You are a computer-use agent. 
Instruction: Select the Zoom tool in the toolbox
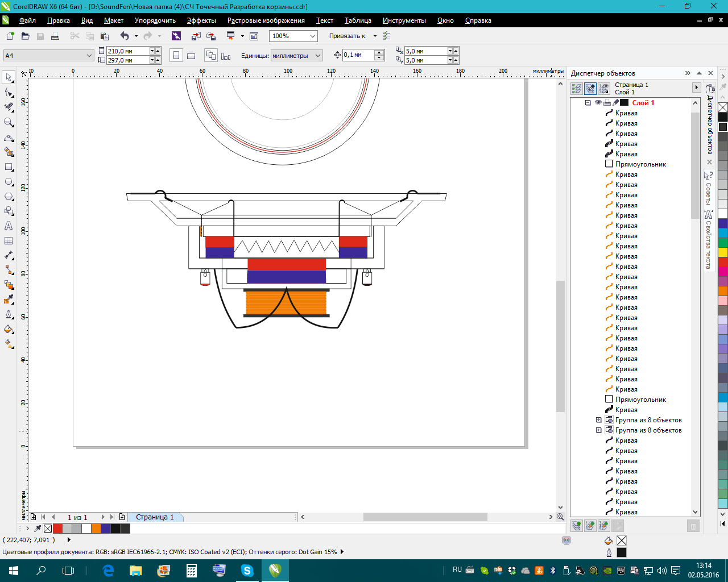pos(9,122)
